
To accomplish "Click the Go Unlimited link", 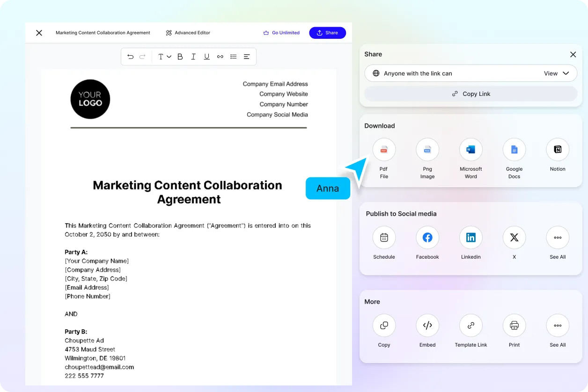I will (281, 33).
